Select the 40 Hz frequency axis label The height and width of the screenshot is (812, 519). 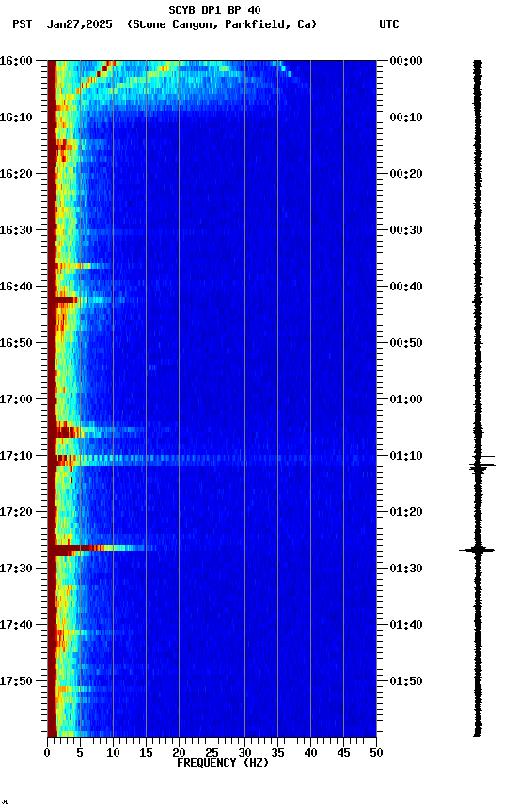pyautogui.click(x=310, y=753)
